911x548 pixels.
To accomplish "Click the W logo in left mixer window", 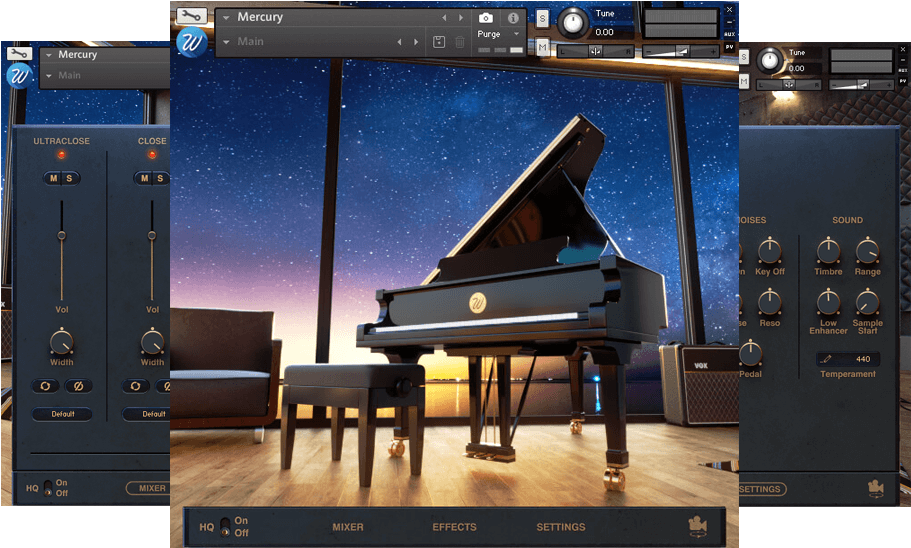I will [19, 76].
